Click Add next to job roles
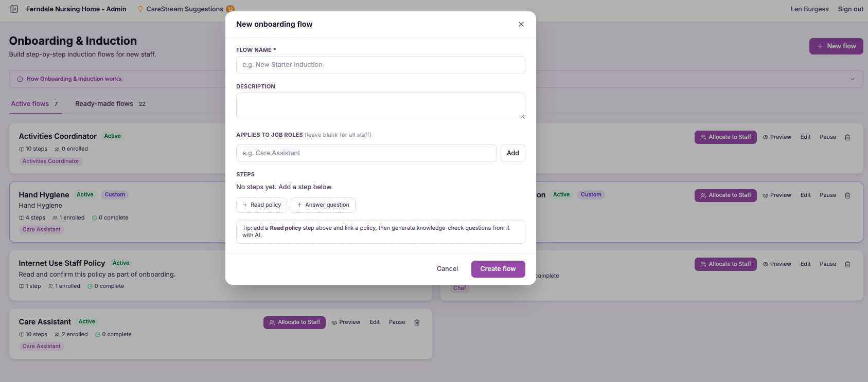This screenshot has width=868, height=382. (x=513, y=153)
